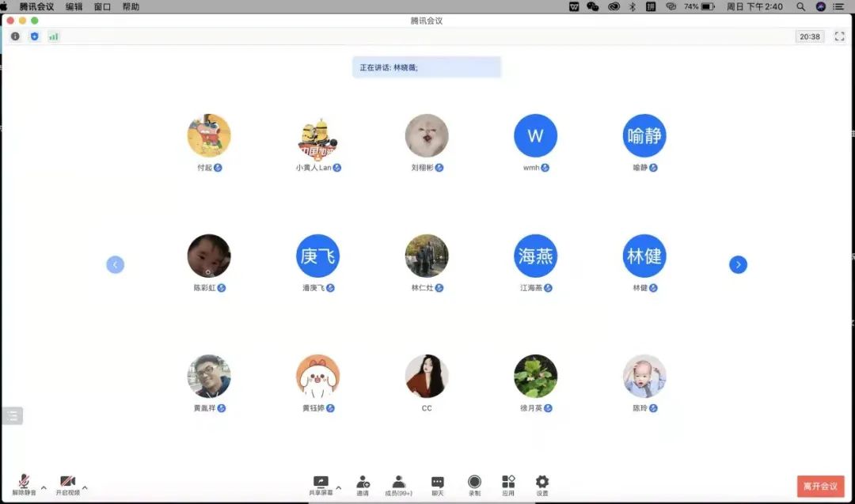The image size is (855, 504).
Task: Open the Chat panel
Action: [437, 485]
